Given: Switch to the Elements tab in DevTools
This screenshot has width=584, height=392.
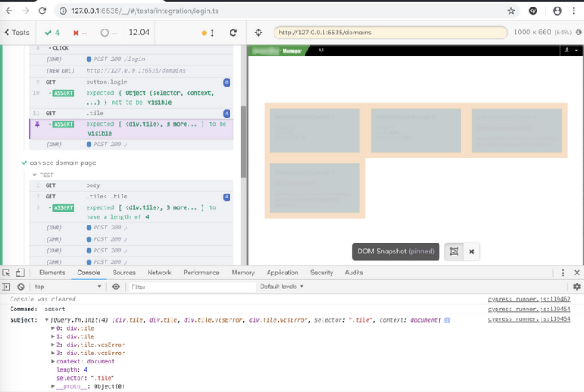Looking at the screenshot, I should click(52, 273).
